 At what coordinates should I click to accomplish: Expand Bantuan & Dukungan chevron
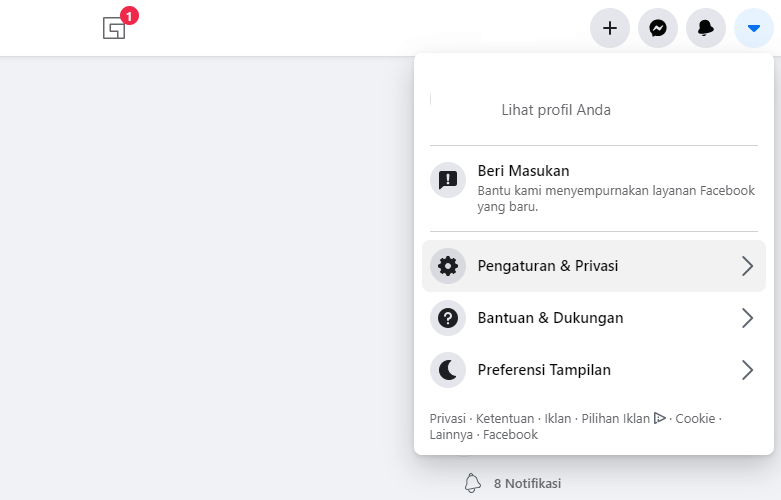click(747, 318)
